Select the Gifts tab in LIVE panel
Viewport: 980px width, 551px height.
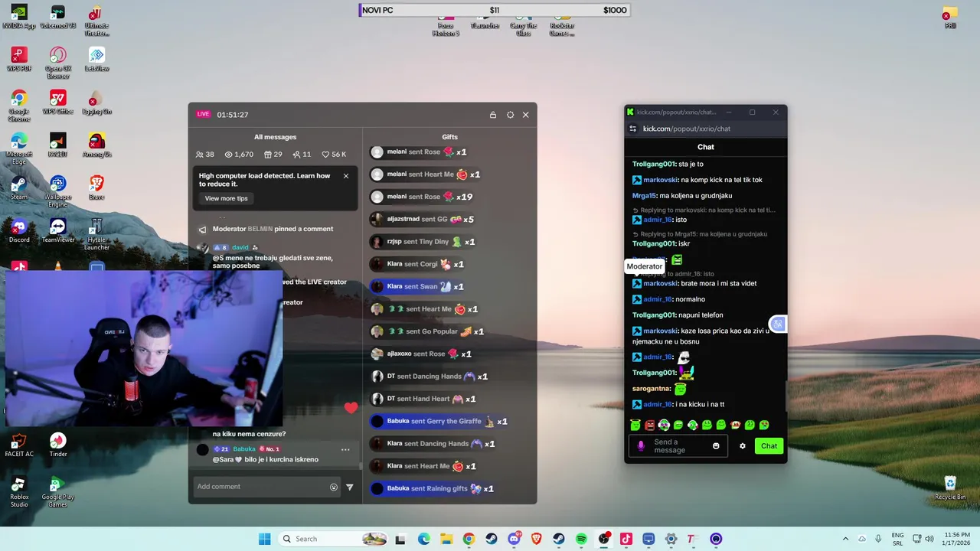(449, 137)
